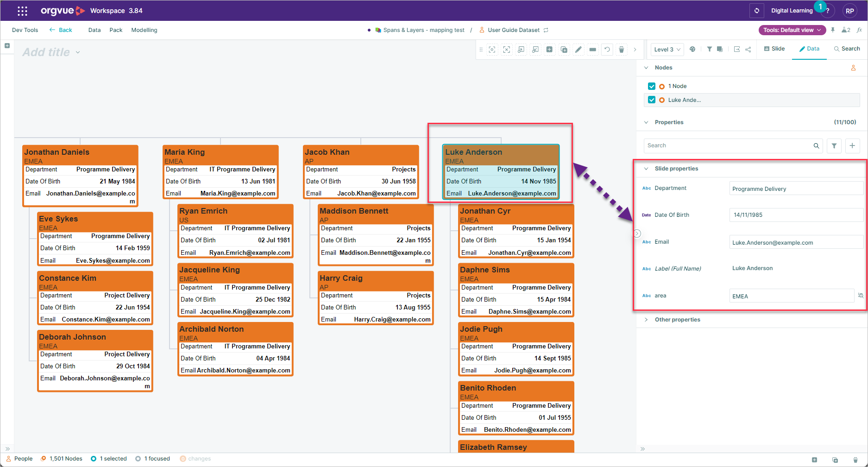The width and height of the screenshot is (868, 467).
Task: Go Back using the Back link
Action: pos(61,30)
